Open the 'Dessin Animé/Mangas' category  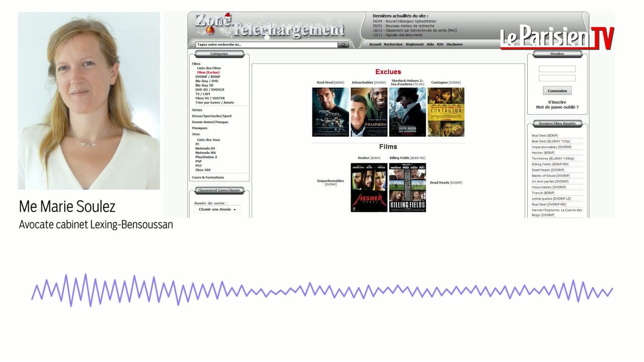tap(210, 122)
